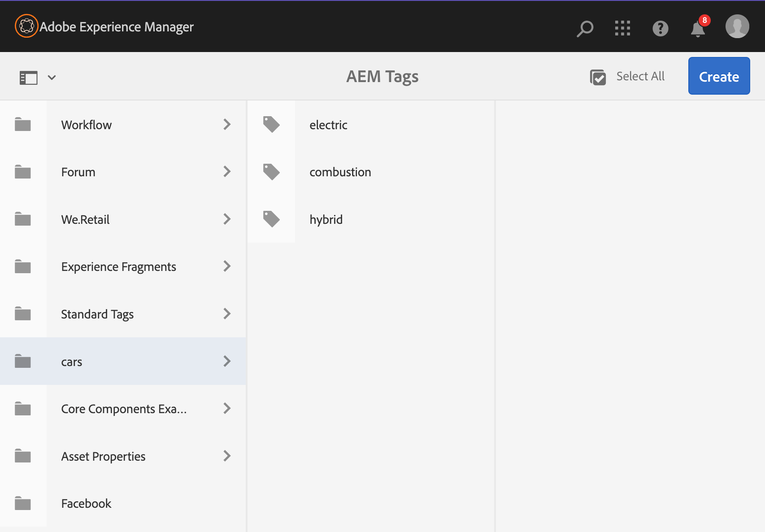Open the Workflow namespace label
The image size is (765, 532).
coord(87,125)
